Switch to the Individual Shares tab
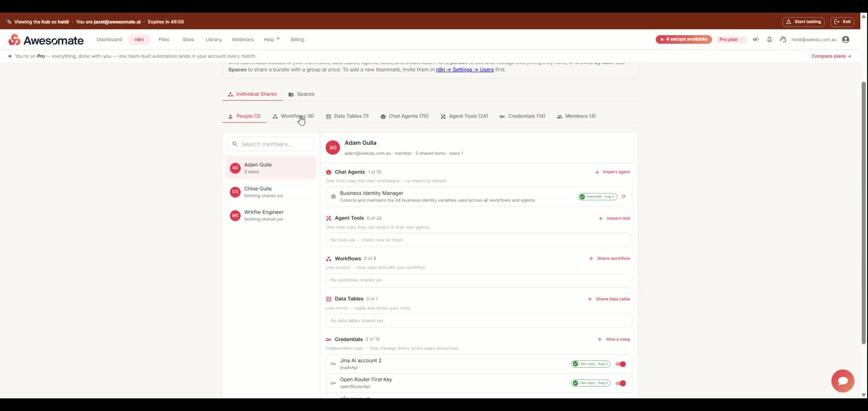Image resolution: width=868 pixels, height=411 pixels. pos(252,94)
